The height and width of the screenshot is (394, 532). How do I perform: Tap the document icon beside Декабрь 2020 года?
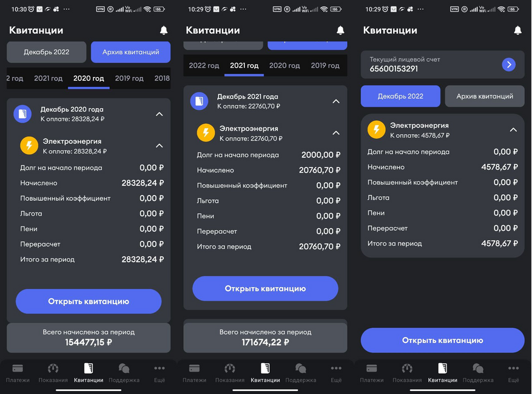click(x=22, y=114)
